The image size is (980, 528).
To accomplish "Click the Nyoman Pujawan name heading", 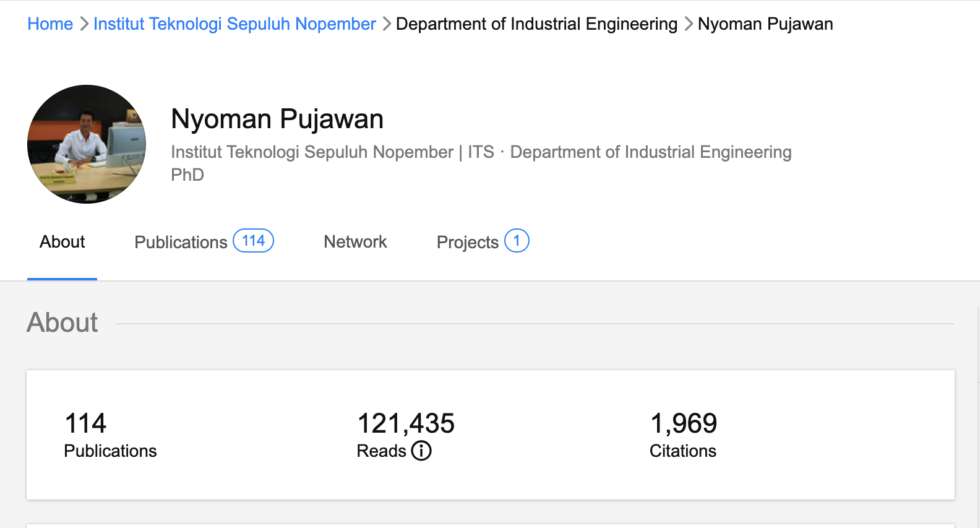I will coord(277,119).
